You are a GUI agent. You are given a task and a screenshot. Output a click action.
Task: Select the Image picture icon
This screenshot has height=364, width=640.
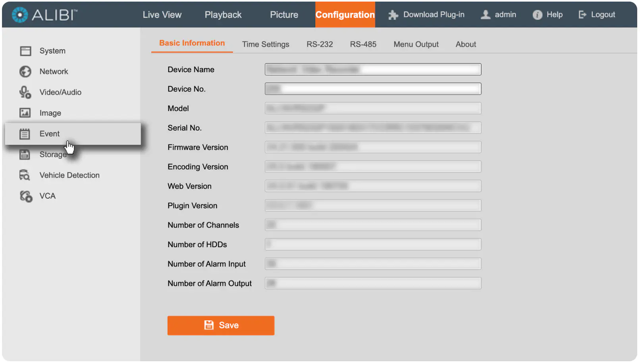pyautogui.click(x=25, y=113)
